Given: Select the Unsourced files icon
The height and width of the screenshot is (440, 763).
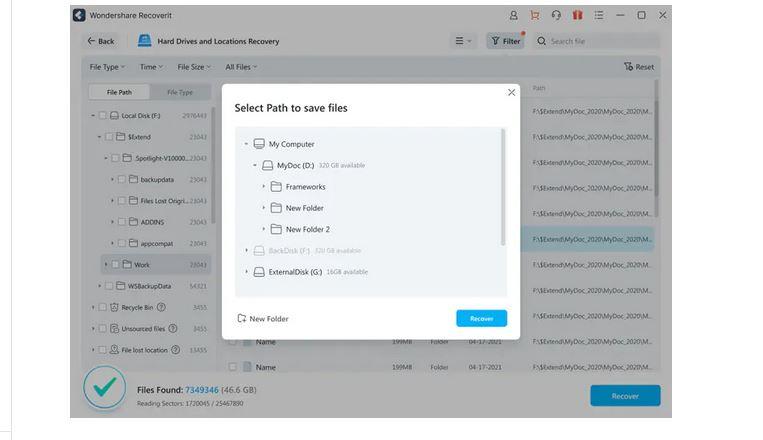Looking at the screenshot, I should coord(114,329).
